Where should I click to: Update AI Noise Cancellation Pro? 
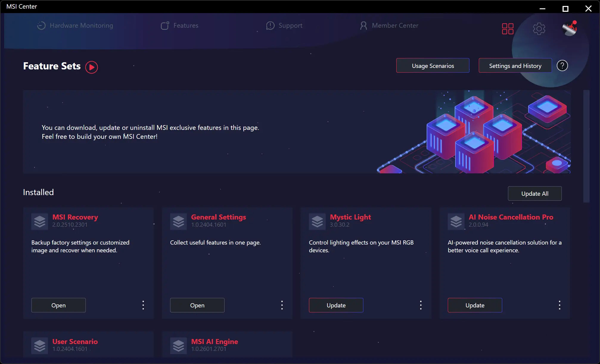tap(475, 305)
